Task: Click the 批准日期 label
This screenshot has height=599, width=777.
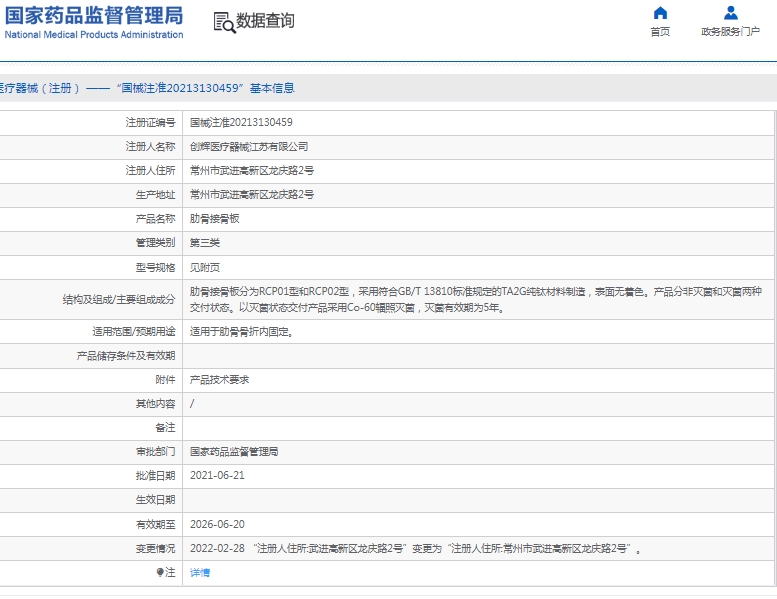Action: (x=155, y=475)
